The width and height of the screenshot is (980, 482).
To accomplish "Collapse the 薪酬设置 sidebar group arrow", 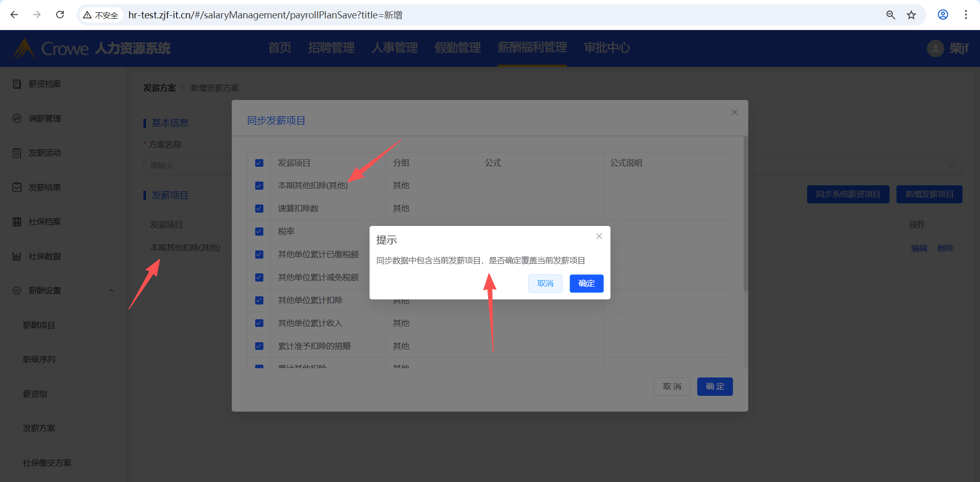I will point(111,291).
